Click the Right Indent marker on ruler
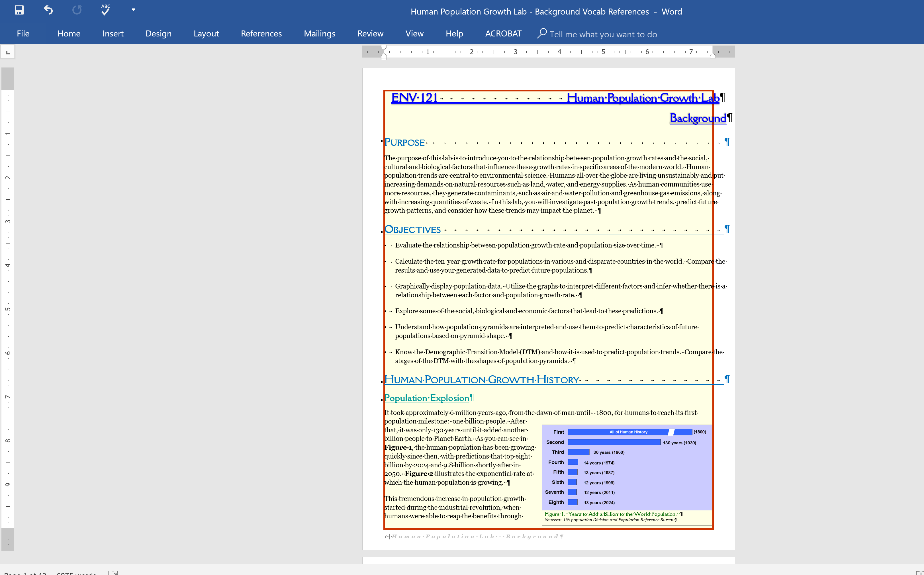Viewport: 924px width, 575px height. pos(713,56)
